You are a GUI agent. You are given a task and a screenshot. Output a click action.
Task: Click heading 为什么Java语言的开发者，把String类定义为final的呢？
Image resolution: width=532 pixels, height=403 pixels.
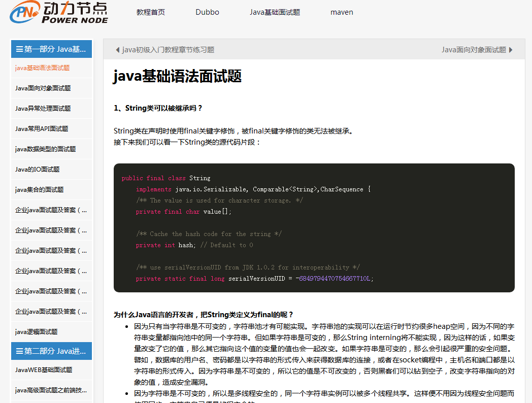click(x=203, y=315)
